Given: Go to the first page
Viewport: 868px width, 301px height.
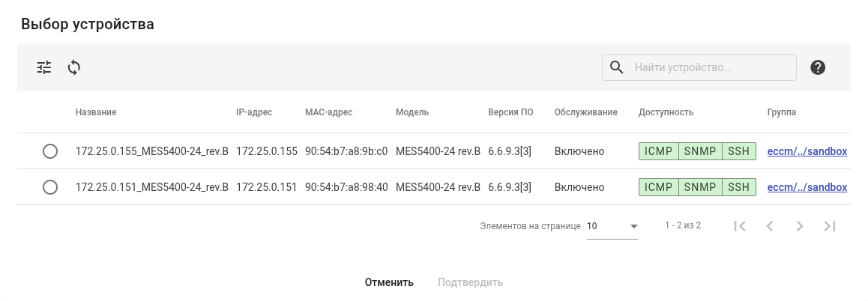Looking at the screenshot, I should (740, 226).
